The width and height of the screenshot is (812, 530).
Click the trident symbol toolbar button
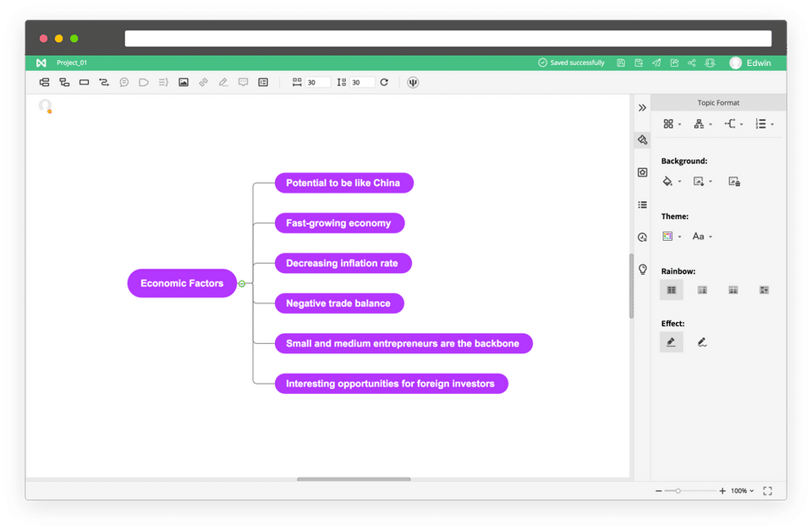413,82
